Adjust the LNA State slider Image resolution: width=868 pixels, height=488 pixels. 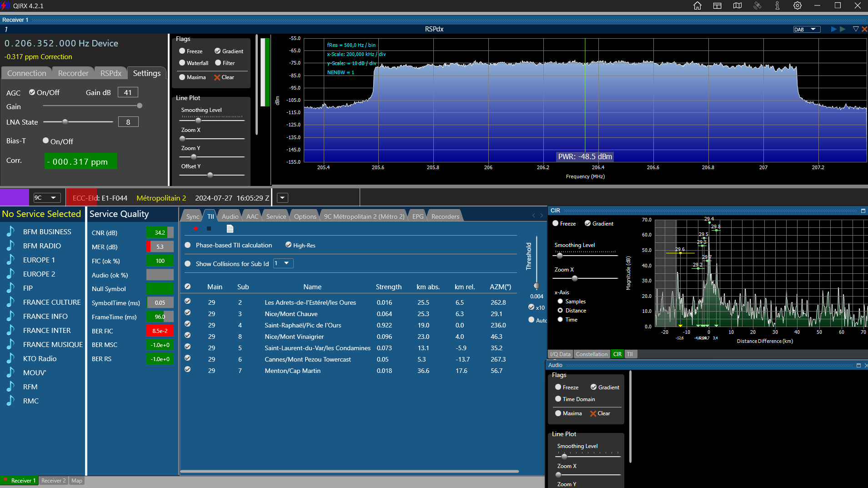tap(65, 122)
